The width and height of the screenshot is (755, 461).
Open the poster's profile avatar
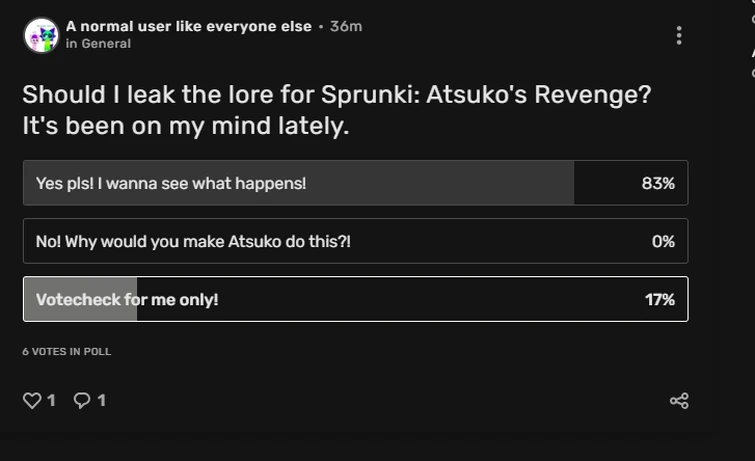click(41, 35)
